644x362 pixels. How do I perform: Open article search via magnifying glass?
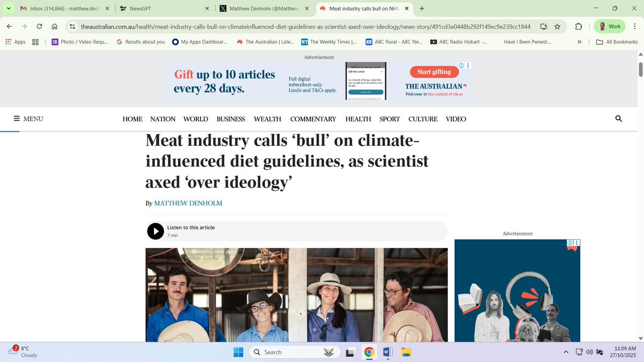pos(618,119)
